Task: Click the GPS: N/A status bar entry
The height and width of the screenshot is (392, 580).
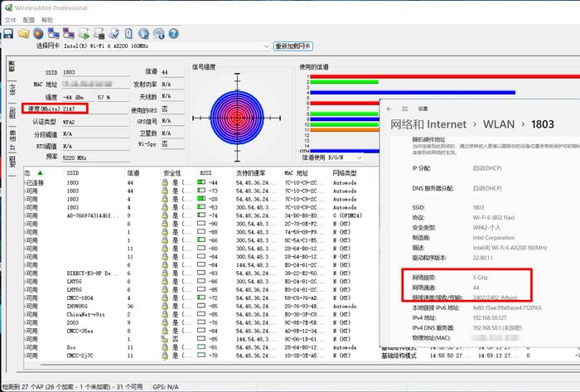Action: tap(166, 386)
